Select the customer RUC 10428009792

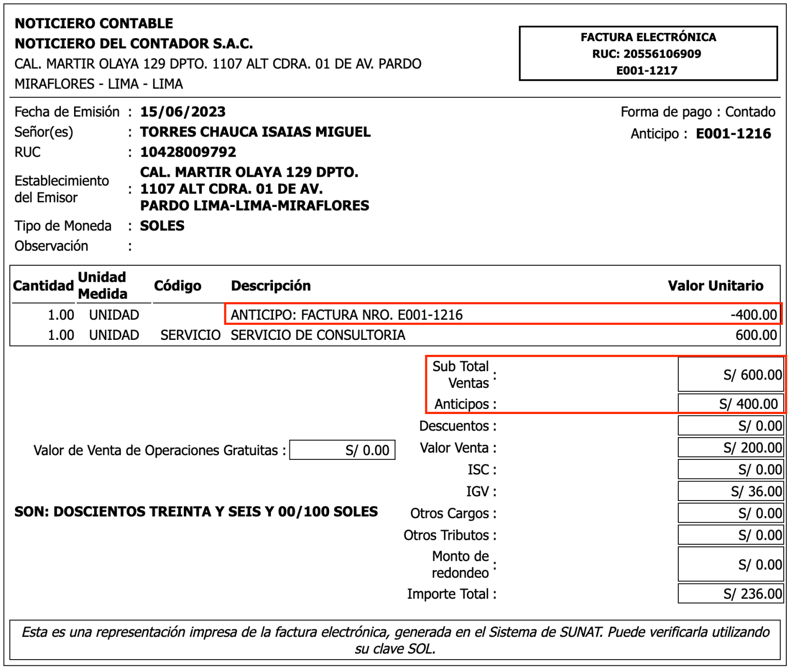[x=187, y=152]
